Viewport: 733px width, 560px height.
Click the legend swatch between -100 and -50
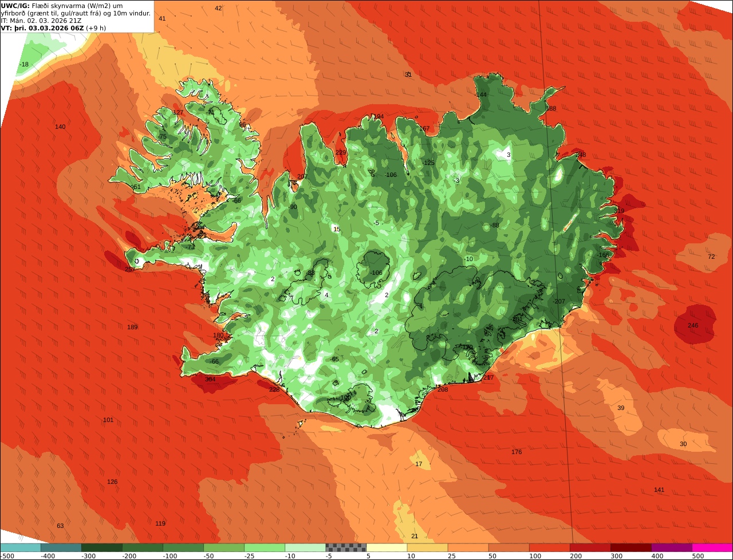[x=183, y=547]
